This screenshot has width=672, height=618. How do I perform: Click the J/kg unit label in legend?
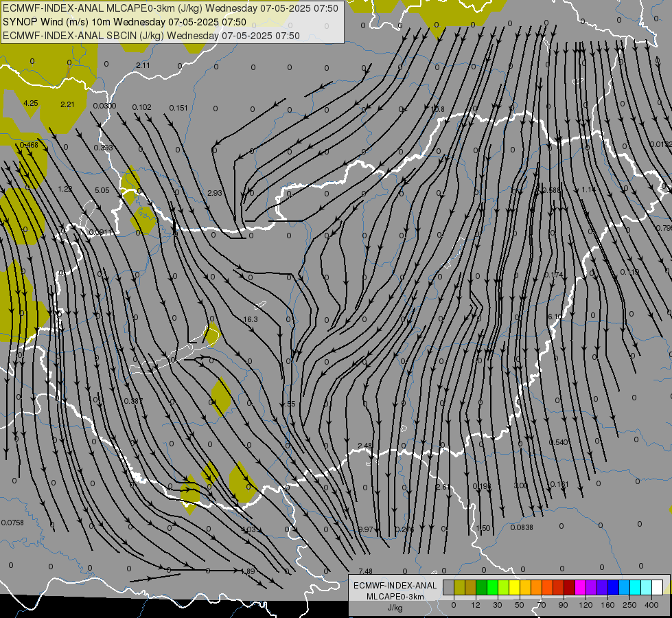coord(395,608)
